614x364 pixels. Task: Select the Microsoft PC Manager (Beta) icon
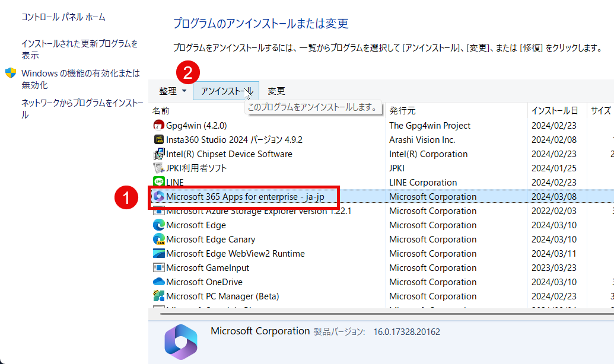click(x=158, y=296)
